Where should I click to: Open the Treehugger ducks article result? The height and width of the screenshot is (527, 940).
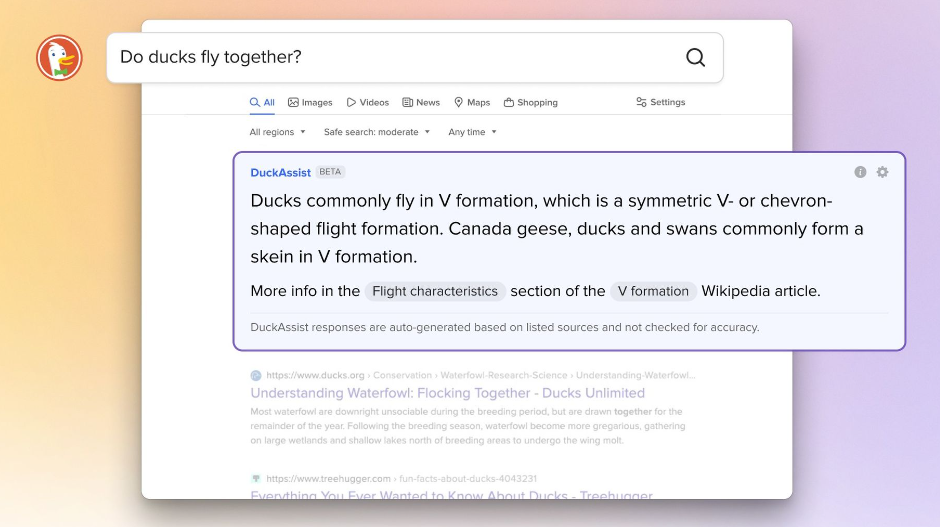pyautogui.click(x=451, y=494)
